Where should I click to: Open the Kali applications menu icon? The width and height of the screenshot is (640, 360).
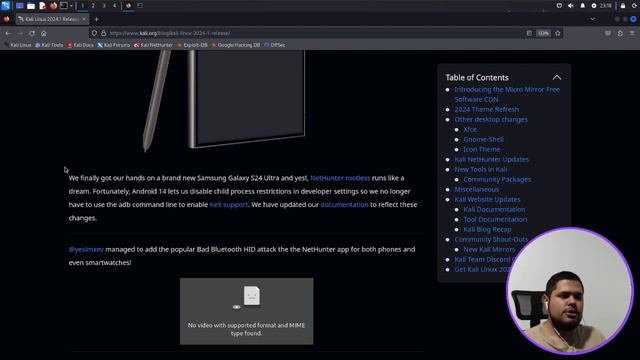click(5, 5)
